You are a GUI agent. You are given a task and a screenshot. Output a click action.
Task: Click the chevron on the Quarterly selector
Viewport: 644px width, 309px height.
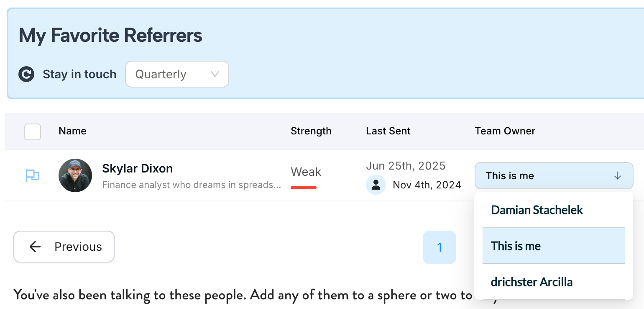click(215, 74)
